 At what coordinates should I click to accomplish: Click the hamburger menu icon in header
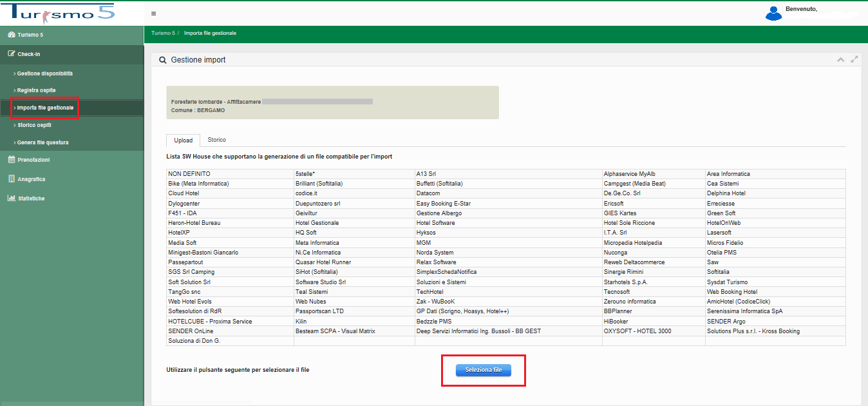(153, 14)
